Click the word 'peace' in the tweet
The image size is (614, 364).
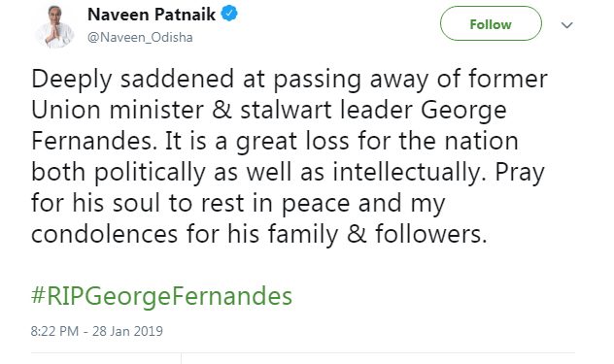pyautogui.click(x=316, y=205)
